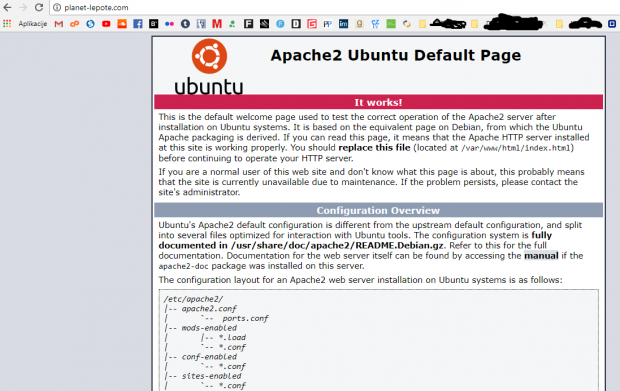Click the 'It works!' red banner
Screen dimensions: 620x391
(x=378, y=102)
